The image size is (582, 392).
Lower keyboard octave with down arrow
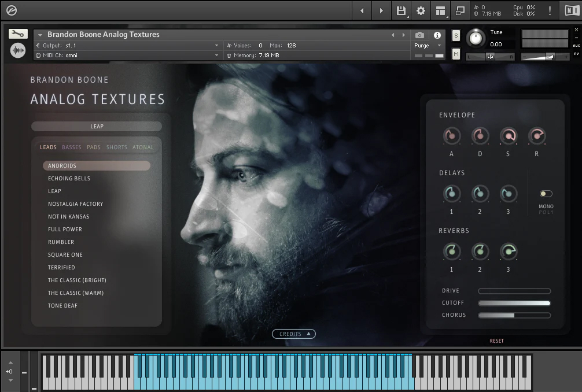10,380
